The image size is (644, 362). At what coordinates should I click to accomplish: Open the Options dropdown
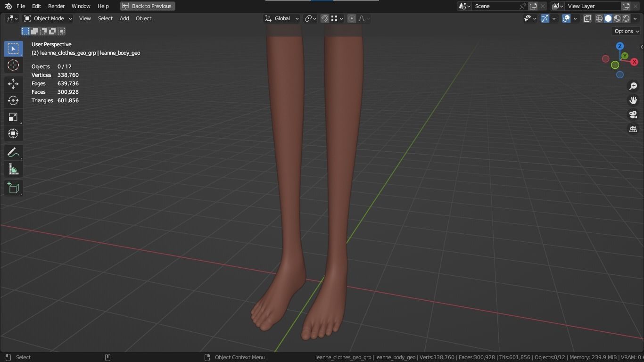[627, 31]
